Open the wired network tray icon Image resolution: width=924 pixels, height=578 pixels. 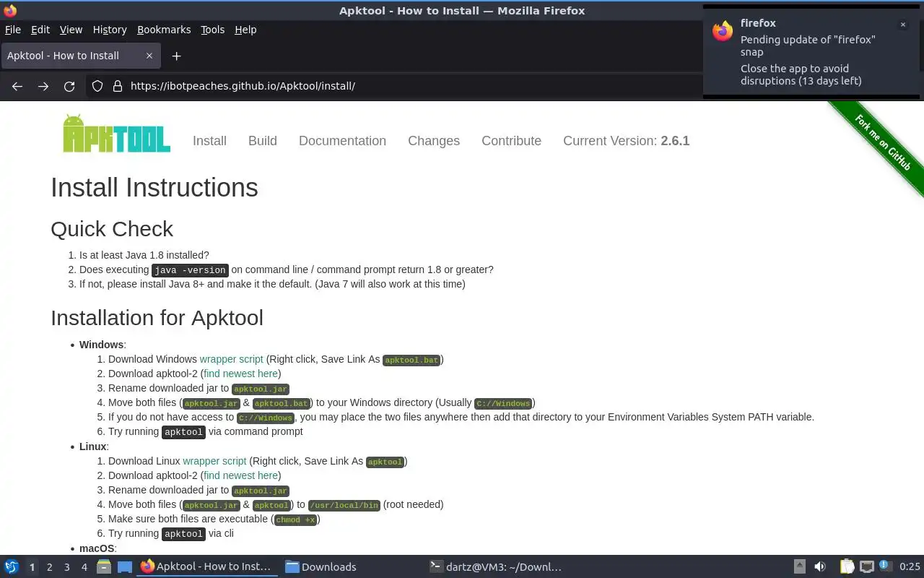867,566
